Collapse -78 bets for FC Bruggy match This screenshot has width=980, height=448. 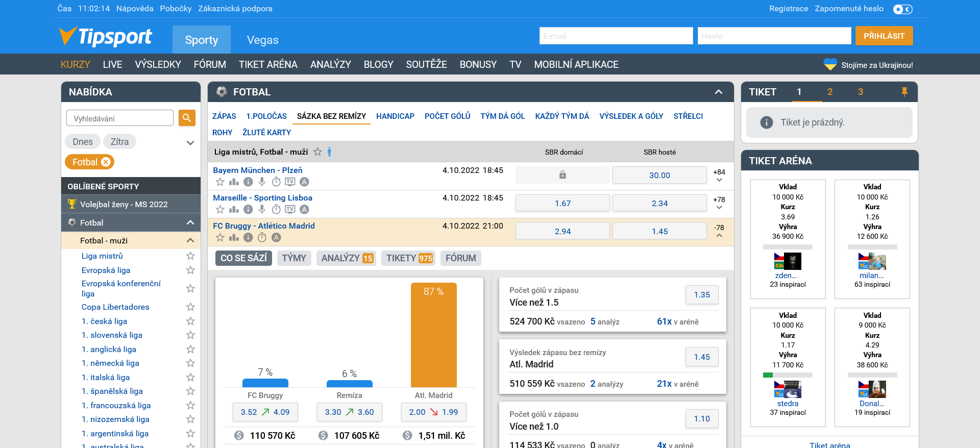(x=719, y=231)
